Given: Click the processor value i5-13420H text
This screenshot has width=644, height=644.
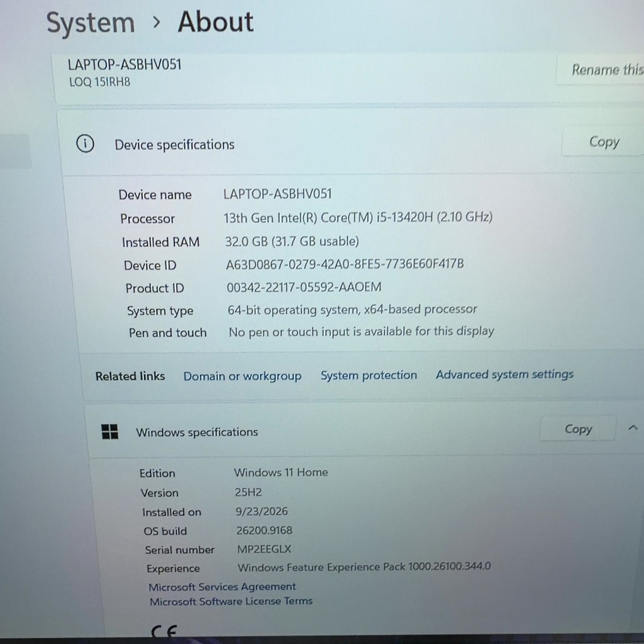Looking at the screenshot, I should 358,217.
